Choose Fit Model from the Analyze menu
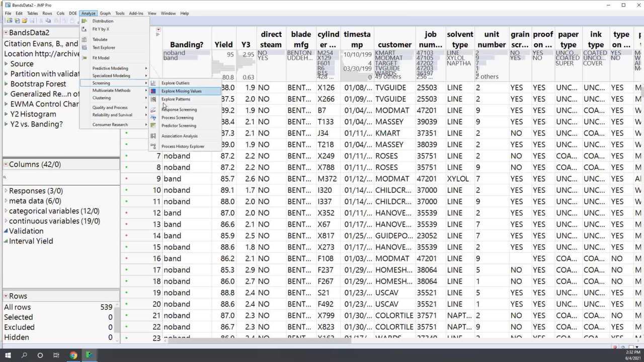Screen dimensions: 644x362 tap(101, 58)
